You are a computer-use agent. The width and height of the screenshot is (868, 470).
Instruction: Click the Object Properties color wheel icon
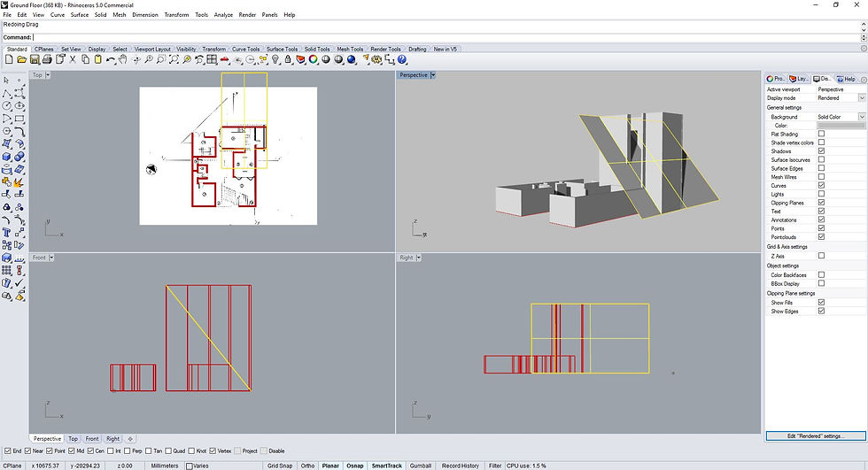(x=314, y=59)
